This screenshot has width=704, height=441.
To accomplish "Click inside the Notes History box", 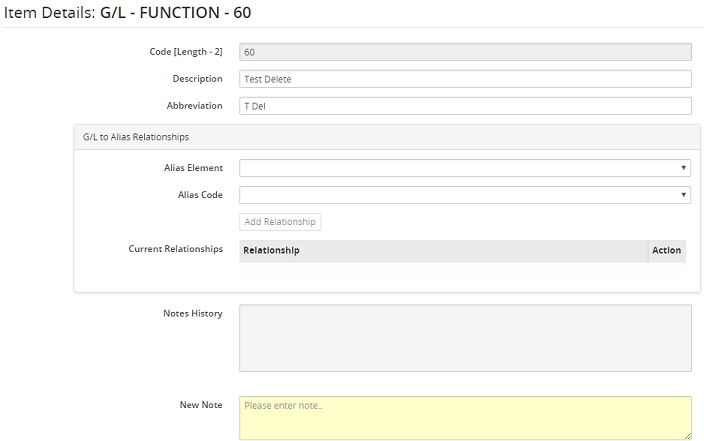I will click(x=465, y=338).
